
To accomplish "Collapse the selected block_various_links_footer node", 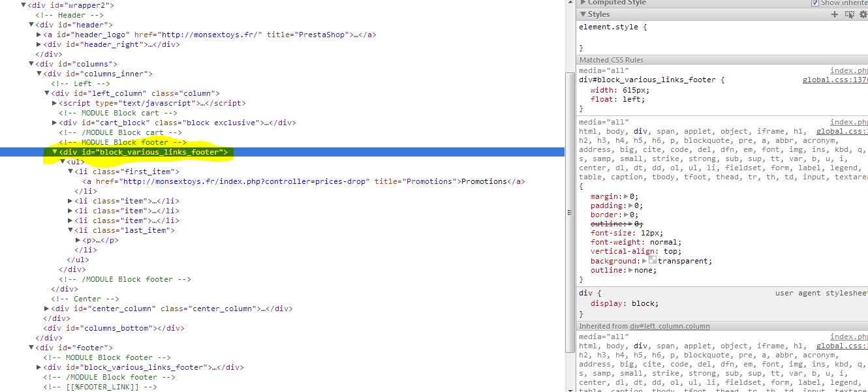I will coord(55,152).
